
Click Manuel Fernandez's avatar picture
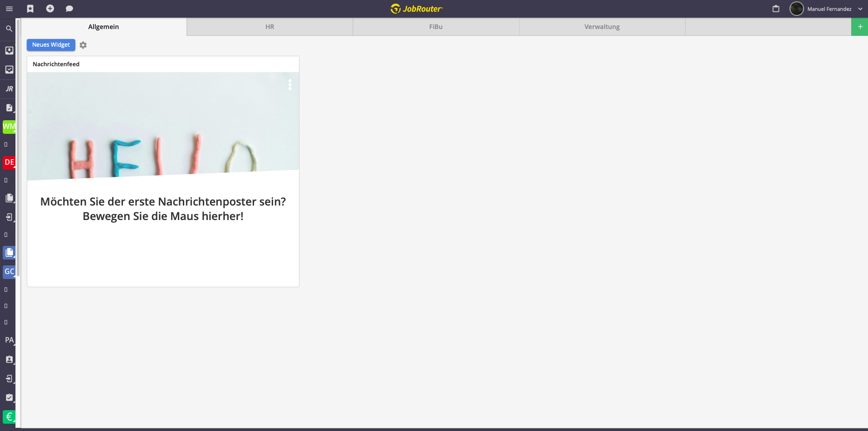click(x=797, y=9)
